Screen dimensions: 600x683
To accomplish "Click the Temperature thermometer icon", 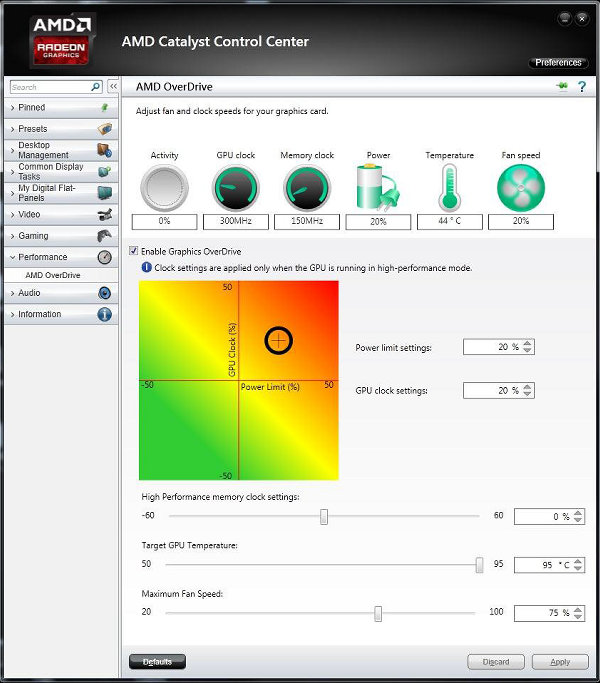I will 449,188.
